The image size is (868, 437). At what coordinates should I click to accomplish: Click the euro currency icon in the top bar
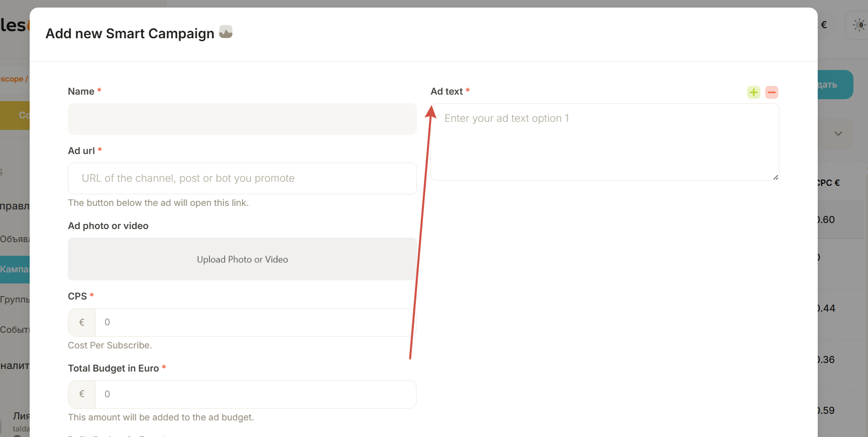pyautogui.click(x=824, y=25)
